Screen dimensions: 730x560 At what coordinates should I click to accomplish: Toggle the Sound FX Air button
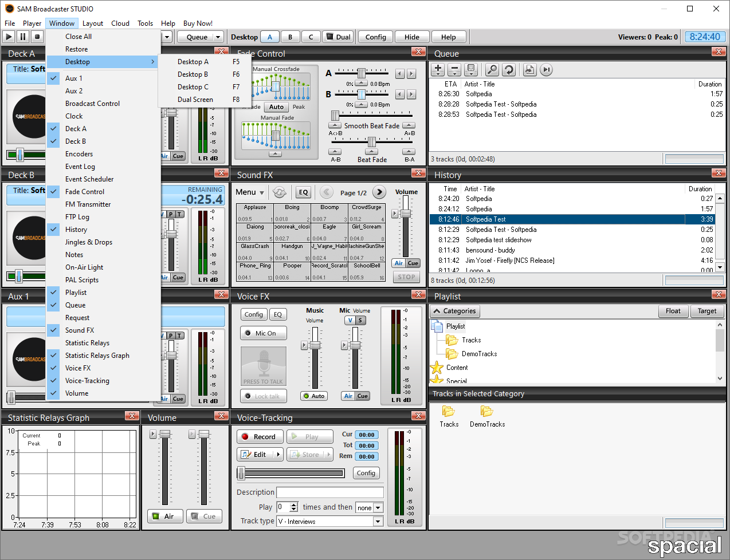pyautogui.click(x=399, y=263)
